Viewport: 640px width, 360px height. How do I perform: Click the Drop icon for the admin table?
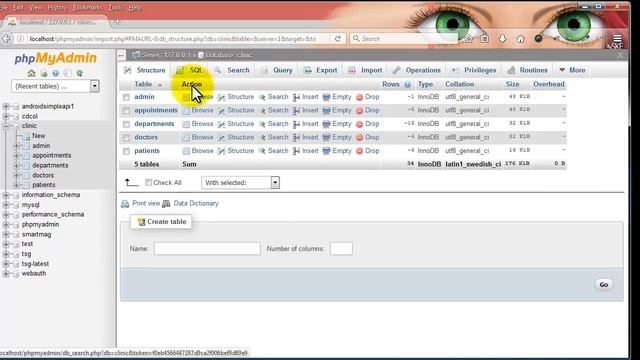[359, 97]
